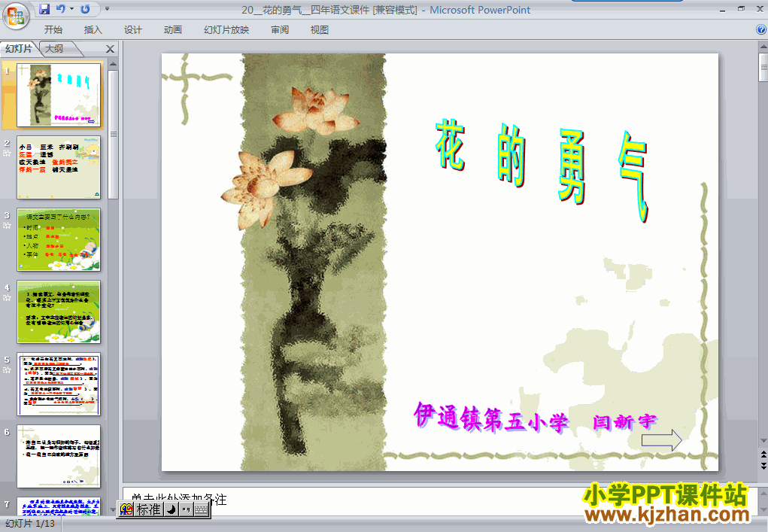This screenshot has width=768, height=532.
Task: Select the 花的勇气 title WordArt
Action: coord(542,169)
